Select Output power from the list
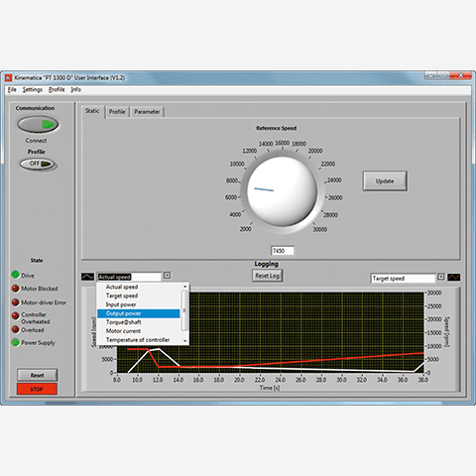Viewport: 476px width, 476px height. click(139, 313)
